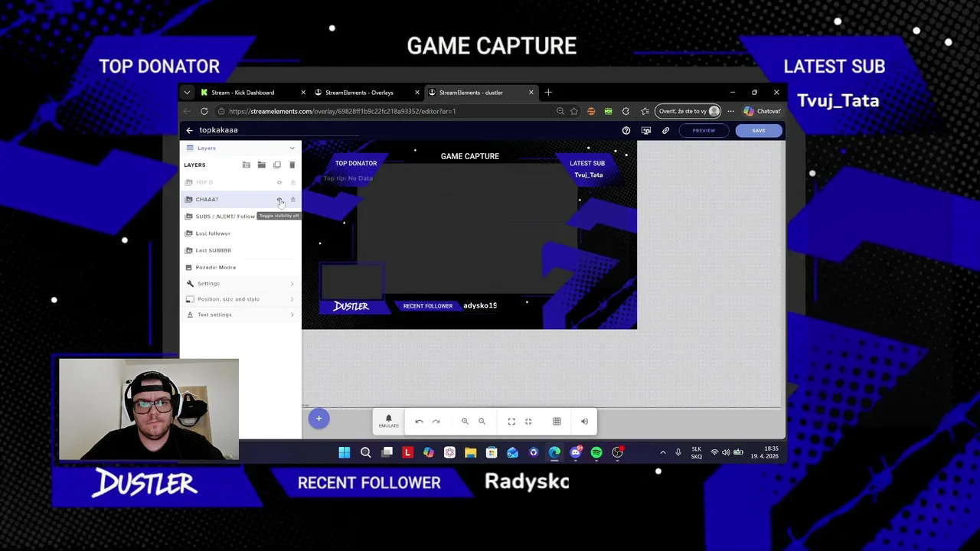The height and width of the screenshot is (551, 980).
Task: Open browser three-dot settings menu
Action: pyautogui.click(x=730, y=111)
